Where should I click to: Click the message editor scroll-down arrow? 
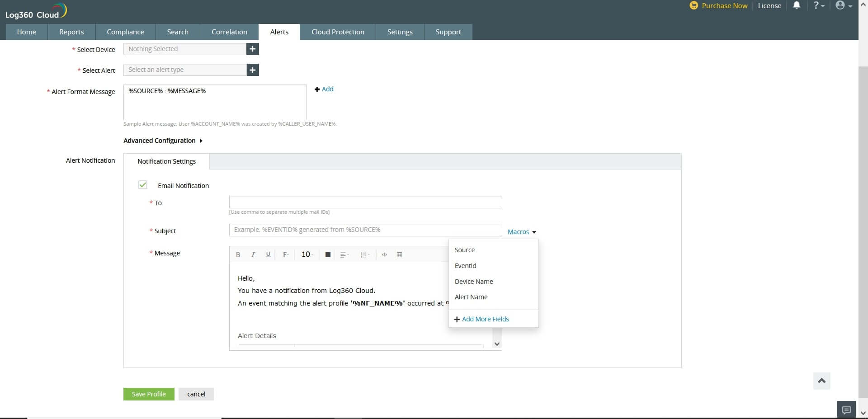coord(497,344)
